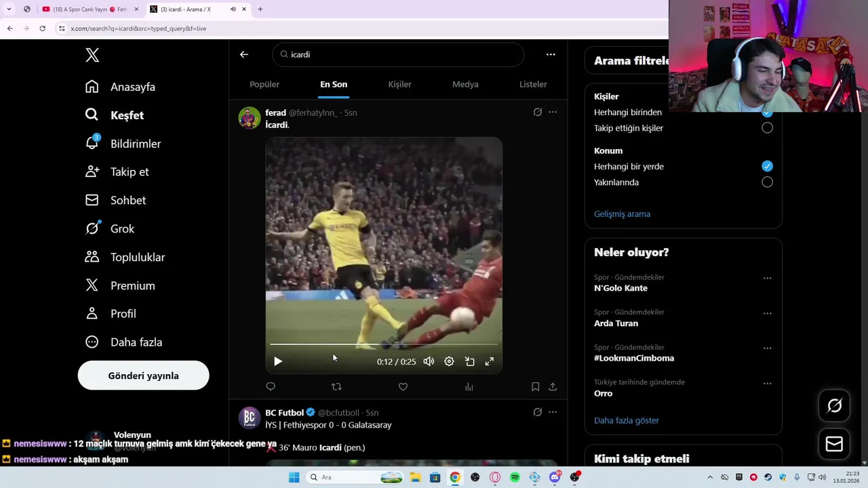Switch to the Listeler tab
868x488 pixels.
533,84
